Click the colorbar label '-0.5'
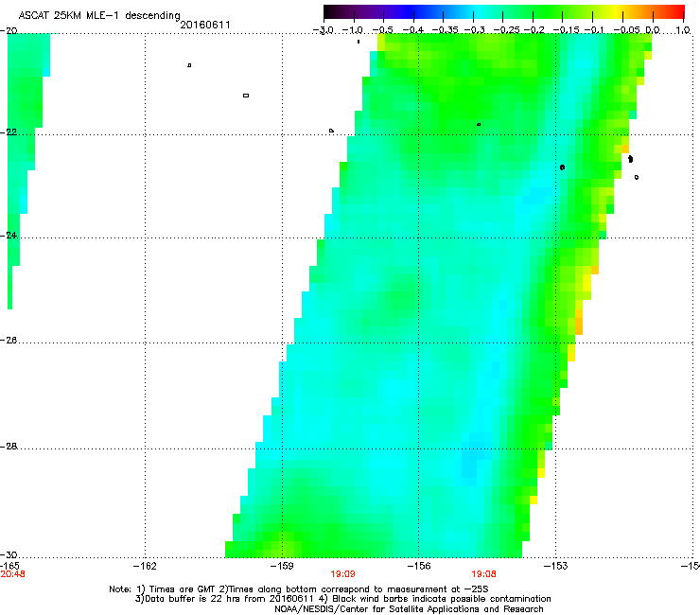Viewport: 700px width, 615px height. tap(382, 30)
